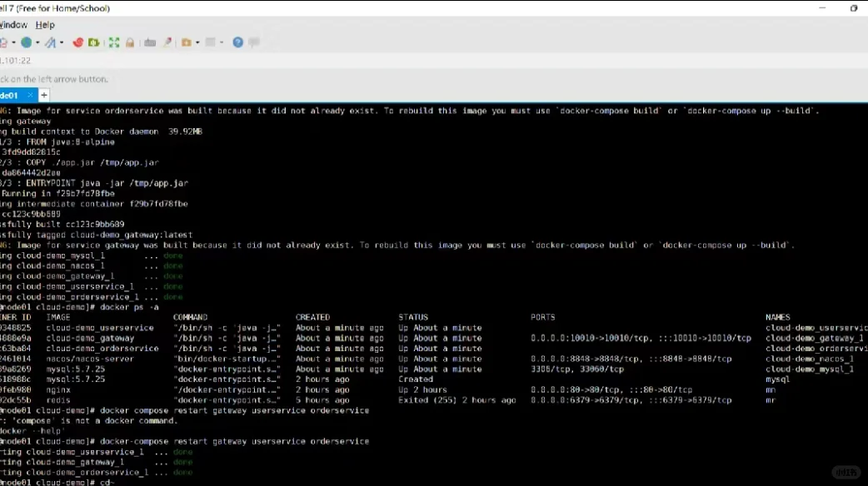Open the blue question mark help icon
868x486 pixels.
pyautogui.click(x=238, y=42)
